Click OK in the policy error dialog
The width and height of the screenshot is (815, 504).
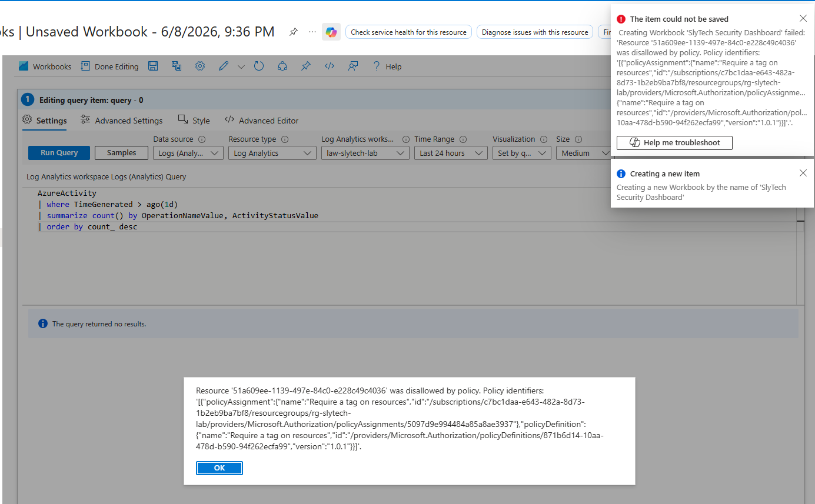point(219,468)
